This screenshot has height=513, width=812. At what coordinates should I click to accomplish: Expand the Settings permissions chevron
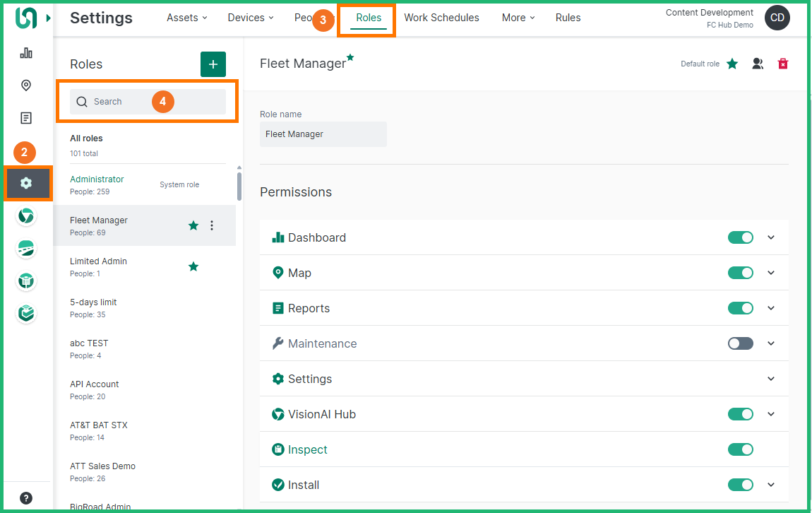[x=771, y=379]
